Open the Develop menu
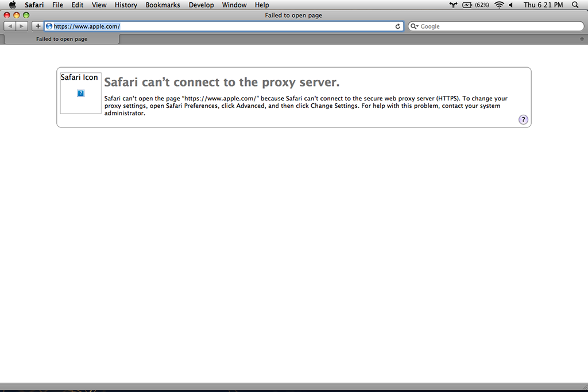 pyautogui.click(x=201, y=5)
